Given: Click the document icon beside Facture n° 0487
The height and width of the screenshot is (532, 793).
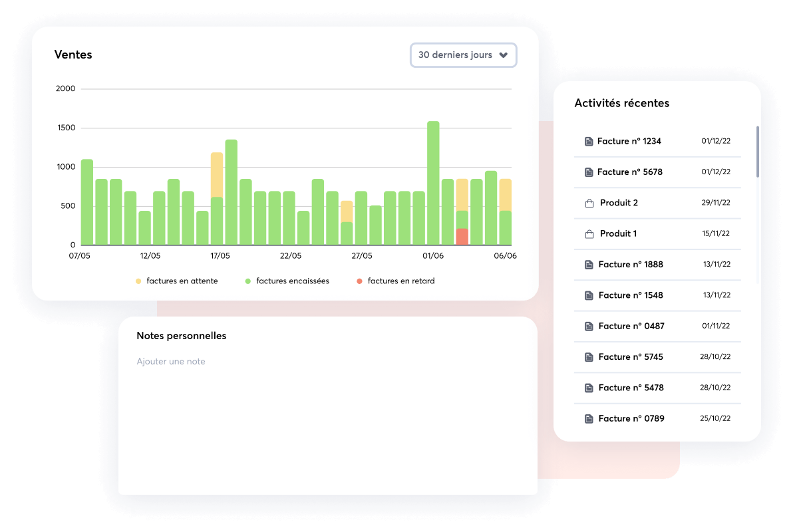Looking at the screenshot, I should 588,327.
